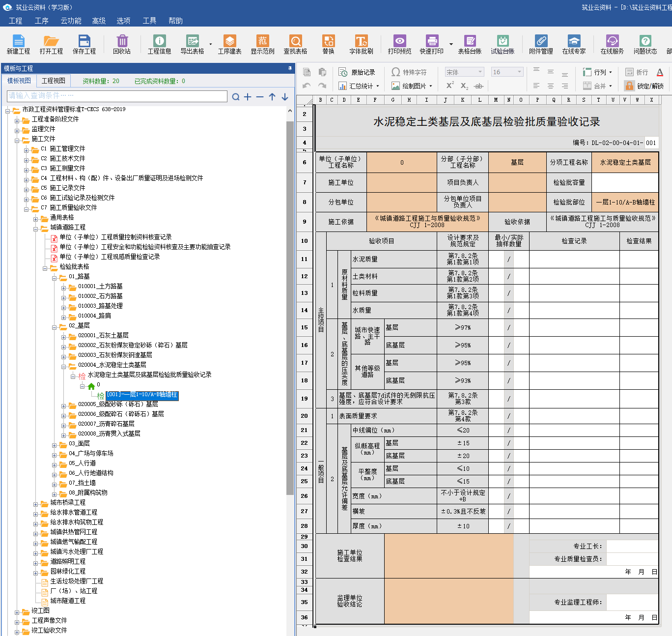Apply subscript X₂ formatting

pos(464,86)
